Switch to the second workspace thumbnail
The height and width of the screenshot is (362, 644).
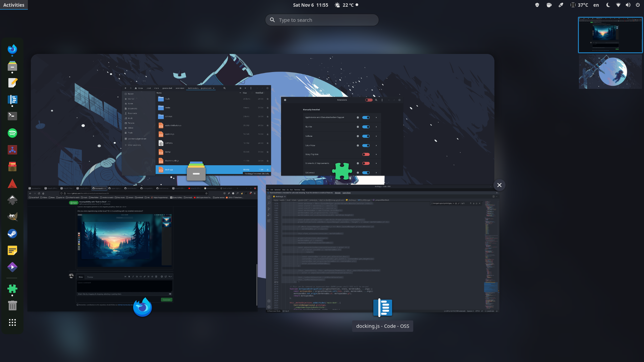pos(610,72)
